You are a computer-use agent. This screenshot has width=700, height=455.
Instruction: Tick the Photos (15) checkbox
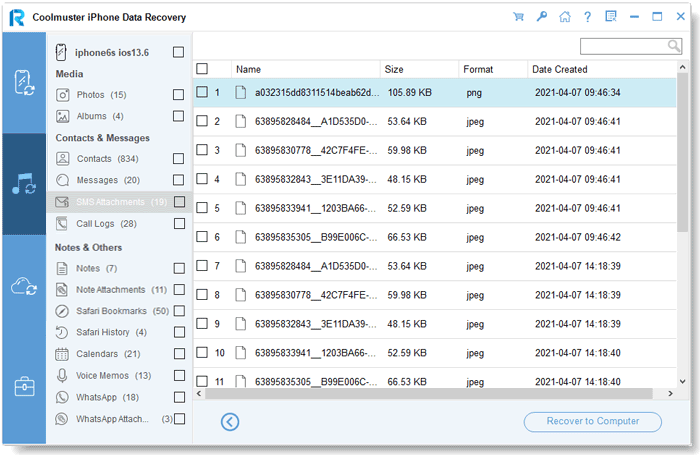tap(178, 95)
